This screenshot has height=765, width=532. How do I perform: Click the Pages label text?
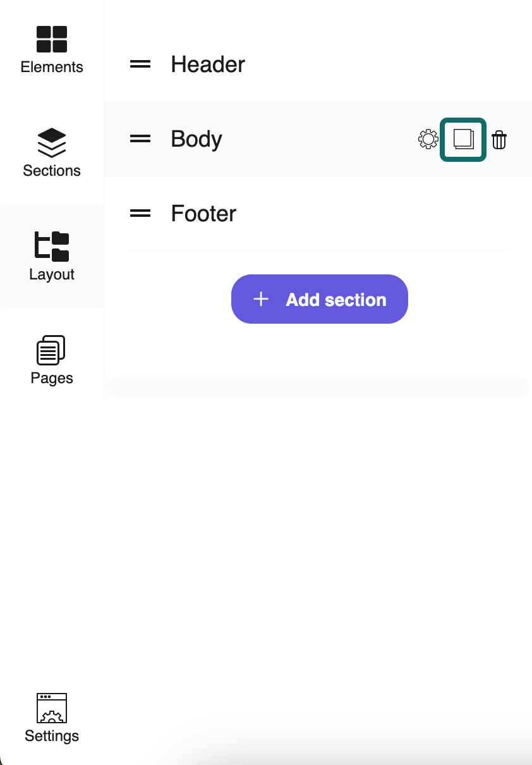pos(52,378)
